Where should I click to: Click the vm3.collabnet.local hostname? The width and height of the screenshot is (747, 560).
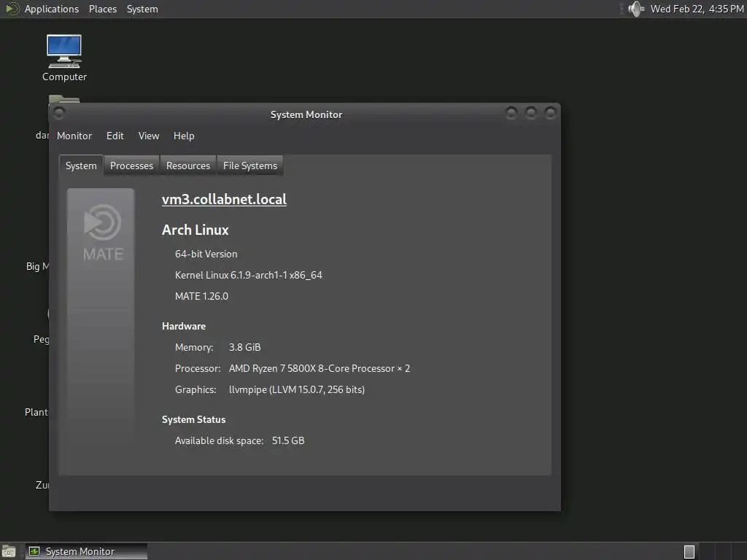(225, 199)
